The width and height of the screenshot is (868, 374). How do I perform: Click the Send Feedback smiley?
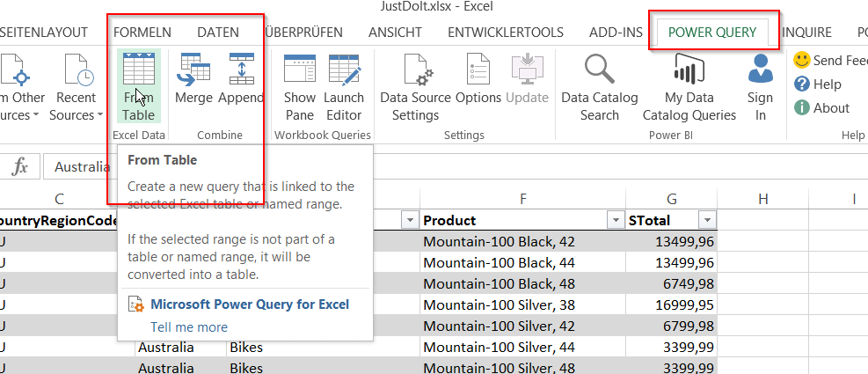point(801,60)
